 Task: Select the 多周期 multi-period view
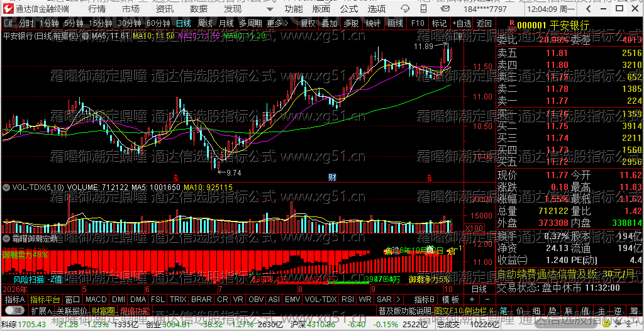(x=250, y=24)
